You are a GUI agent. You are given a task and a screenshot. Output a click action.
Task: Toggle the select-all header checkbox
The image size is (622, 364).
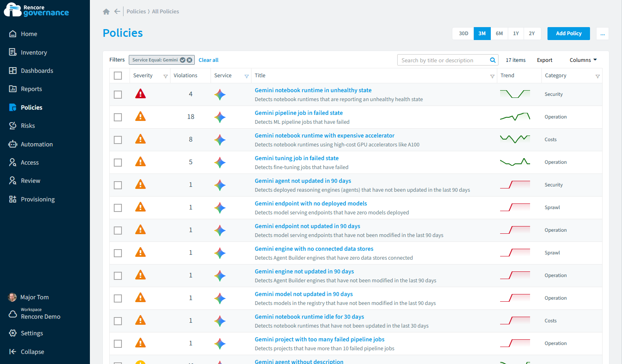point(118,76)
